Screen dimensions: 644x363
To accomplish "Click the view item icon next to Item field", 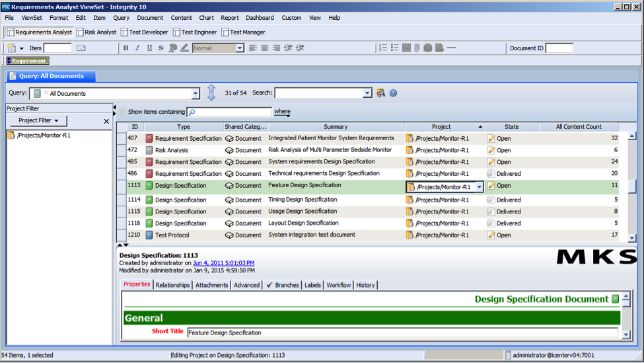I will click(x=81, y=48).
